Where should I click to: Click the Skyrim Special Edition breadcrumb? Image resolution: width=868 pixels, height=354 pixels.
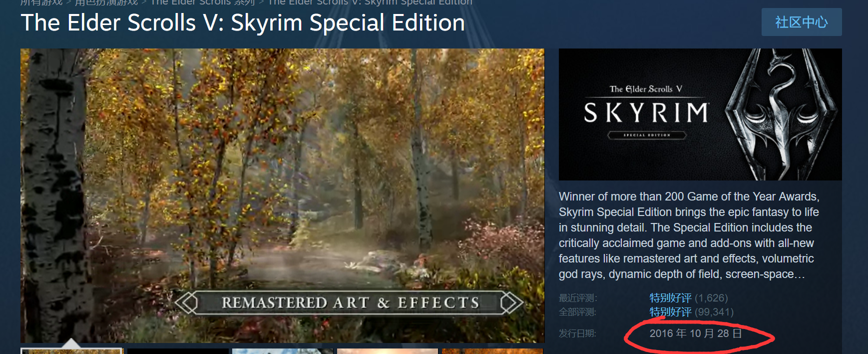[x=370, y=2]
